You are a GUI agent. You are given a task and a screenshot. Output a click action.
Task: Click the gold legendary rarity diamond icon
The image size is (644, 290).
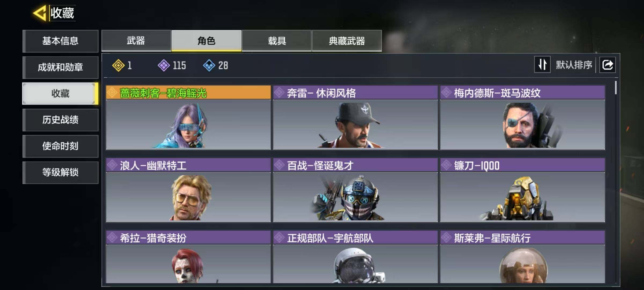pyautogui.click(x=118, y=65)
